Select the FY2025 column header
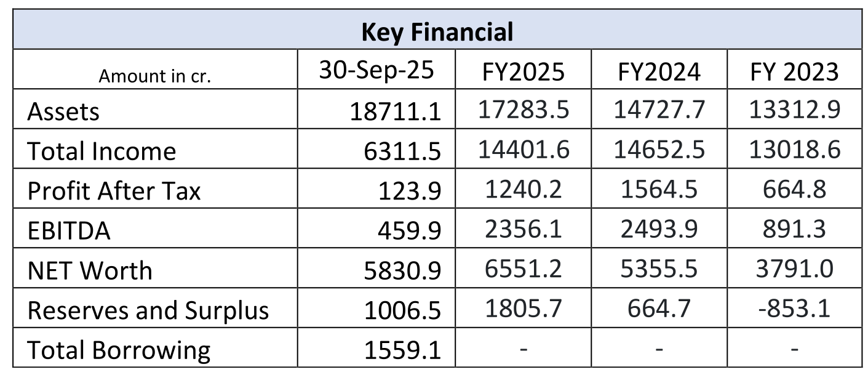This screenshot has width=868, height=380. click(523, 72)
